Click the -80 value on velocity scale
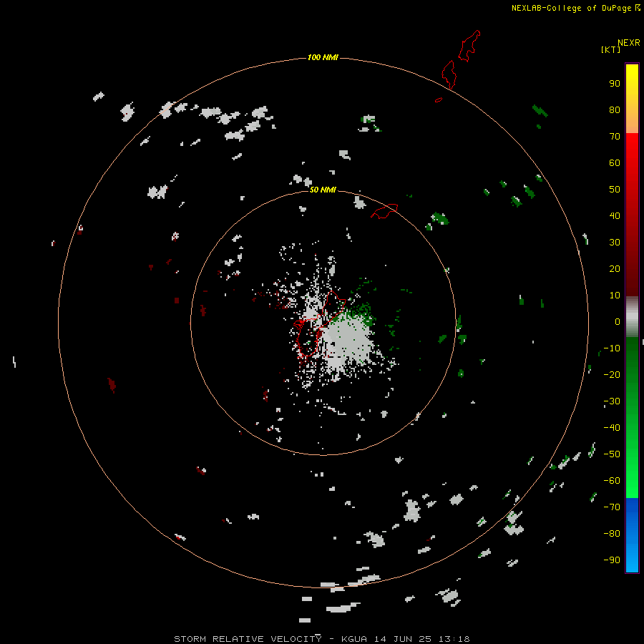The image size is (644, 644). tap(612, 534)
